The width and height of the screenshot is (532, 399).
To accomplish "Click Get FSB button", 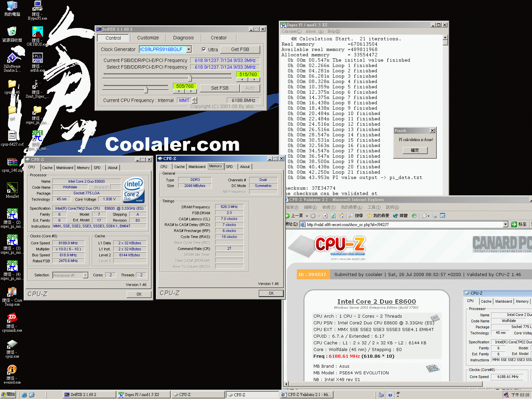I will tap(240, 49).
